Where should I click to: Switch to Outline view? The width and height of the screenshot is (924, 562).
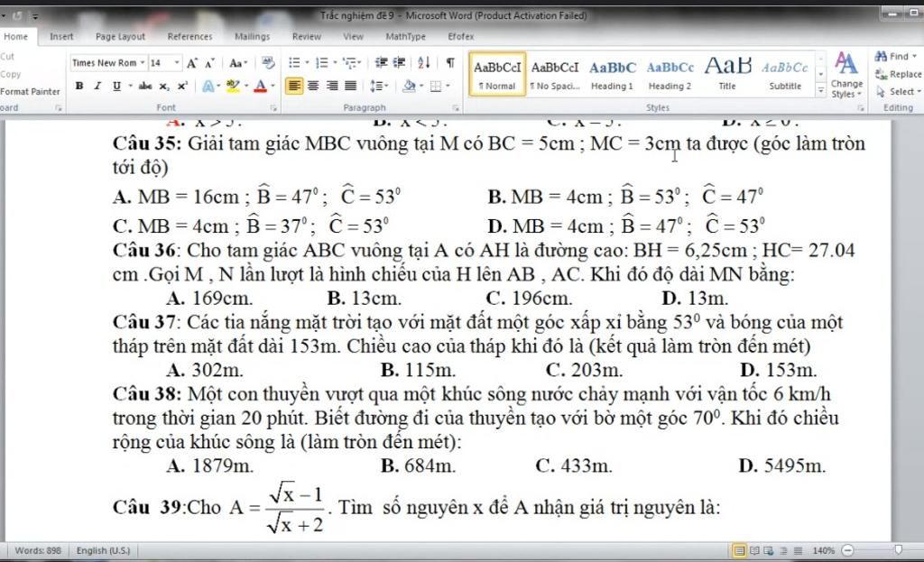click(783, 551)
